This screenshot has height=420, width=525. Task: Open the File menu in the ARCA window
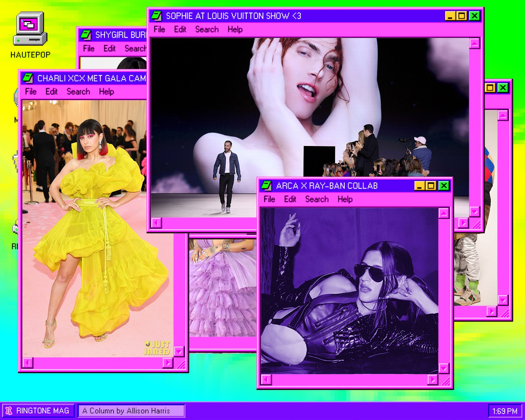pos(269,199)
